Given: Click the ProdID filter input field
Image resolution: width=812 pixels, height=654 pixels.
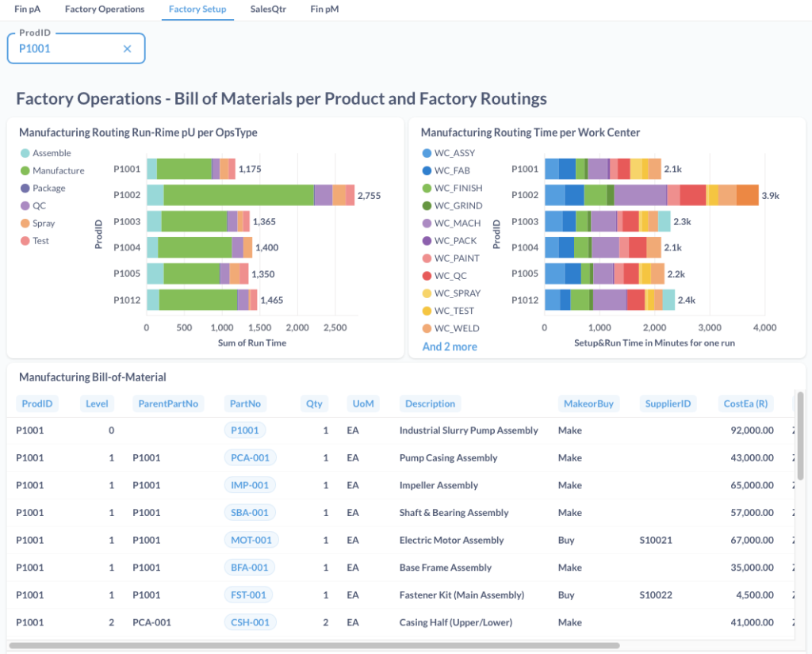Looking at the screenshot, I should click(x=67, y=49).
